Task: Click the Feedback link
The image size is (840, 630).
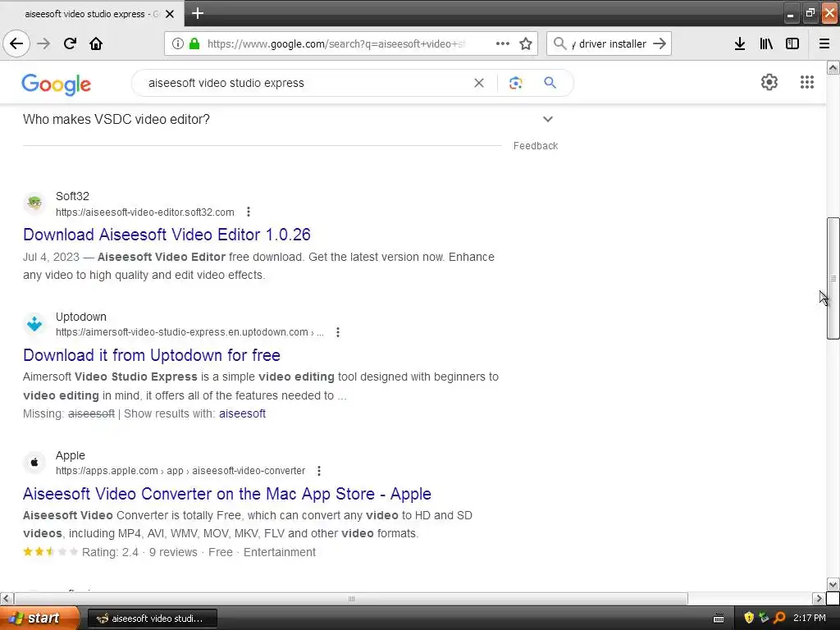Action: pyautogui.click(x=535, y=146)
